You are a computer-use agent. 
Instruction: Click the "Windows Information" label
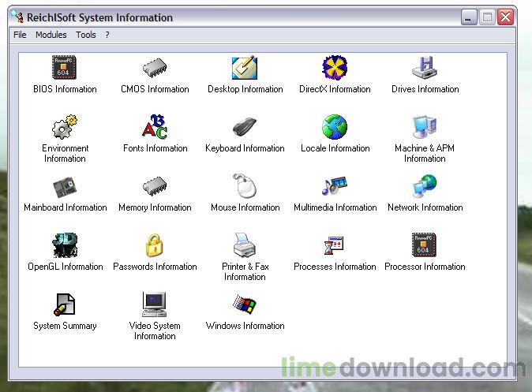tap(245, 326)
